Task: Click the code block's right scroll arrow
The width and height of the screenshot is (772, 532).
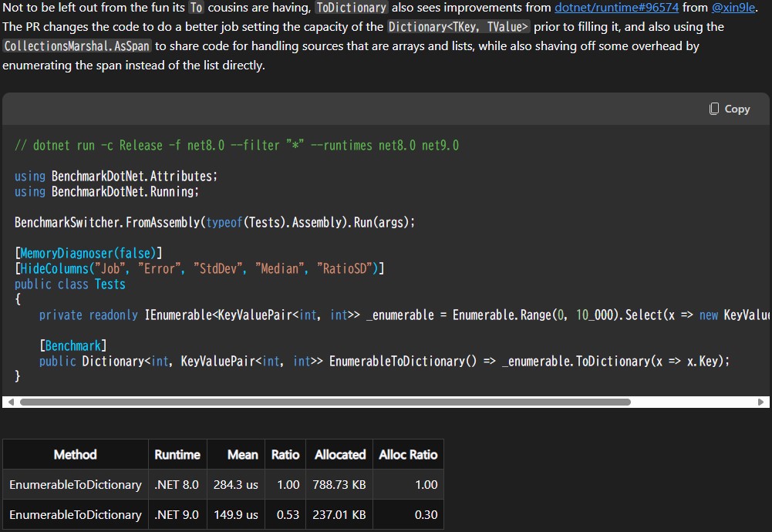Action: [760, 402]
